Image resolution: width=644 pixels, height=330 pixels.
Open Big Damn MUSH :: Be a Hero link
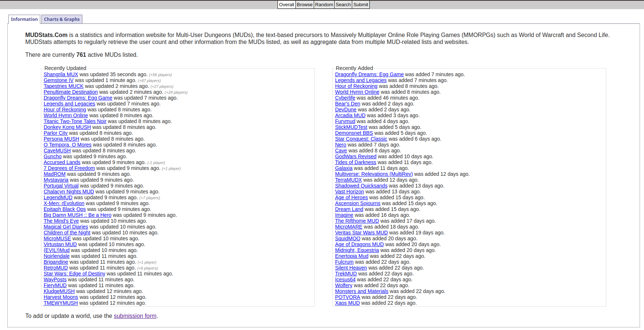pos(77,215)
